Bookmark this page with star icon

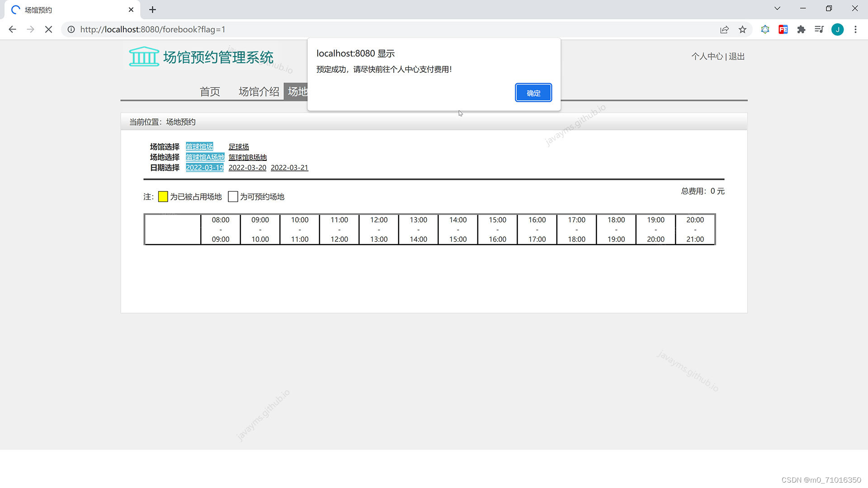(x=742, y=29)
